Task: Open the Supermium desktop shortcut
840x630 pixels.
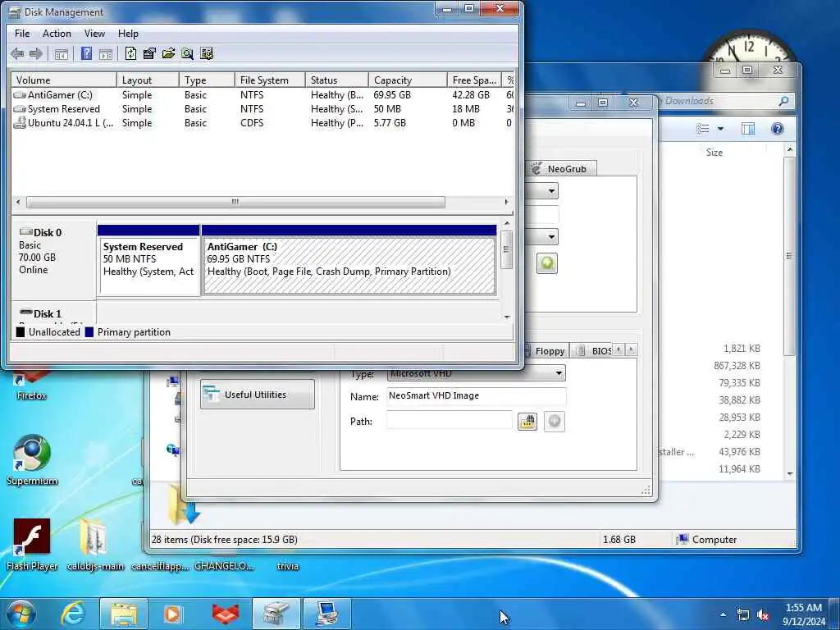Action: pyautogui.click(x=32, y=460)
